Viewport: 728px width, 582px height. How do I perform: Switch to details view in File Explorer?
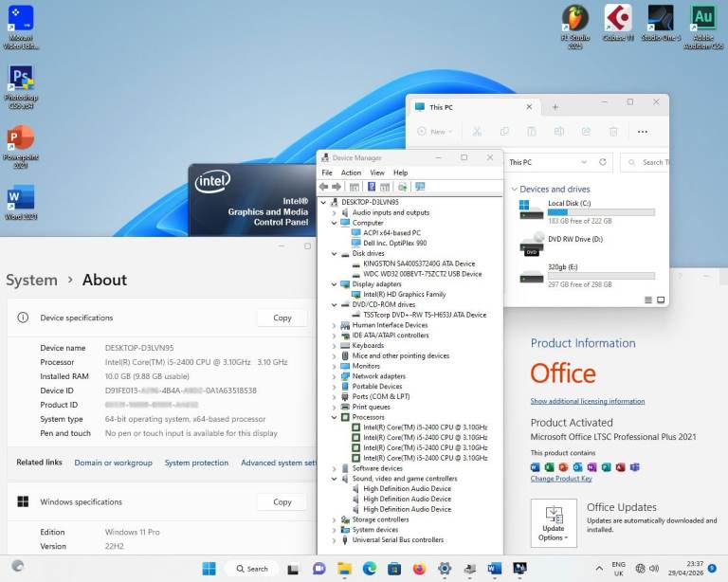[x=648, y=299]
